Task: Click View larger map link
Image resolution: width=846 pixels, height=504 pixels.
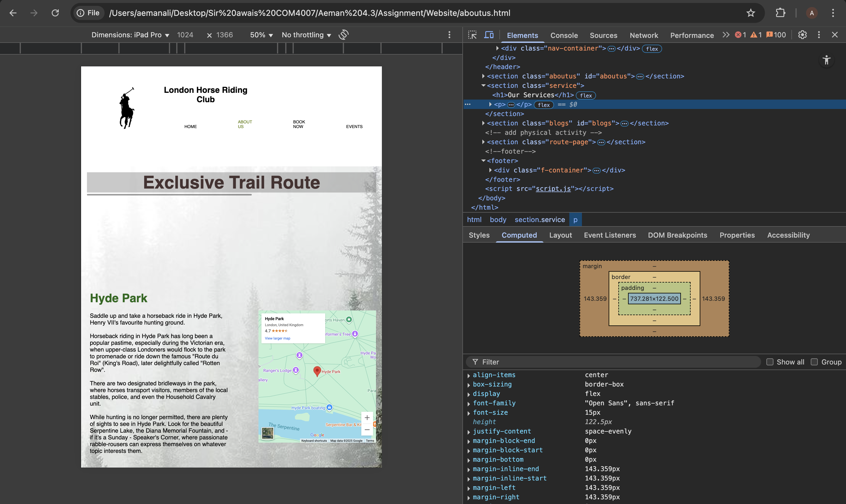Action: point(278,338)
